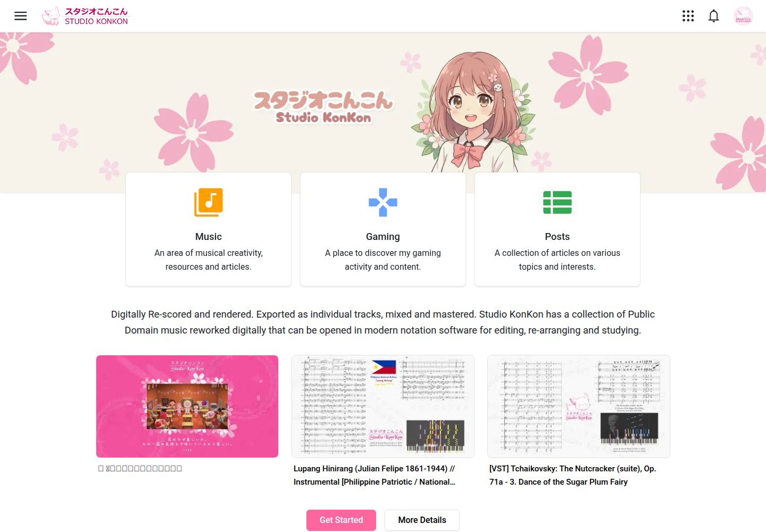Screen dimensions: 766x532
Task: Click the 'Digitally Re-scored and rendered' paragraph
Action: (383, 322)
